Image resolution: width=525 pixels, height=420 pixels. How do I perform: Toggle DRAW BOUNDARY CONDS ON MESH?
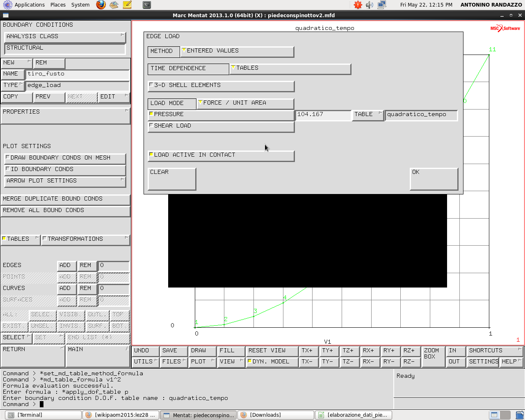tap(65, 158)
